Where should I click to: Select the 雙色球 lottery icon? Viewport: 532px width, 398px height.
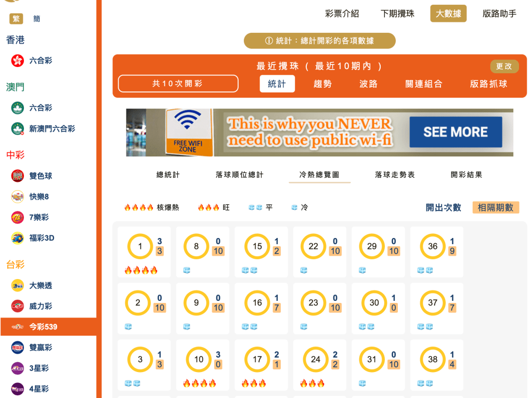coord(16,176)
